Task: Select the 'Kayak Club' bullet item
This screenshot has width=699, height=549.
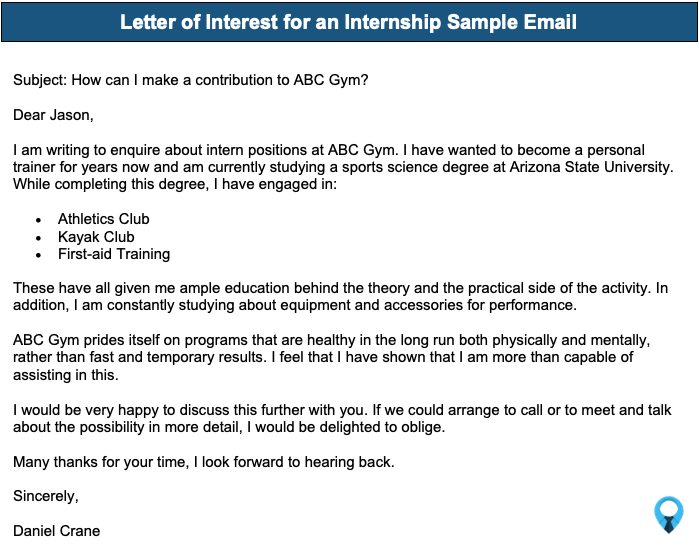Action: click(96, 237)
